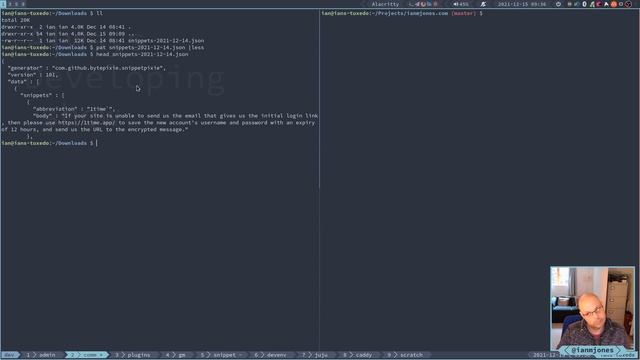Screen dimensions: 640x360
Task: Switch to tmux window 3 plugins
Action: tap(133, 355)
